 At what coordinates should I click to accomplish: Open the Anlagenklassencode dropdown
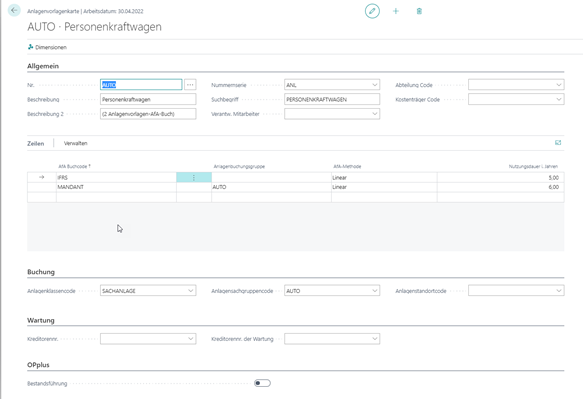click(x=190, y=290)
